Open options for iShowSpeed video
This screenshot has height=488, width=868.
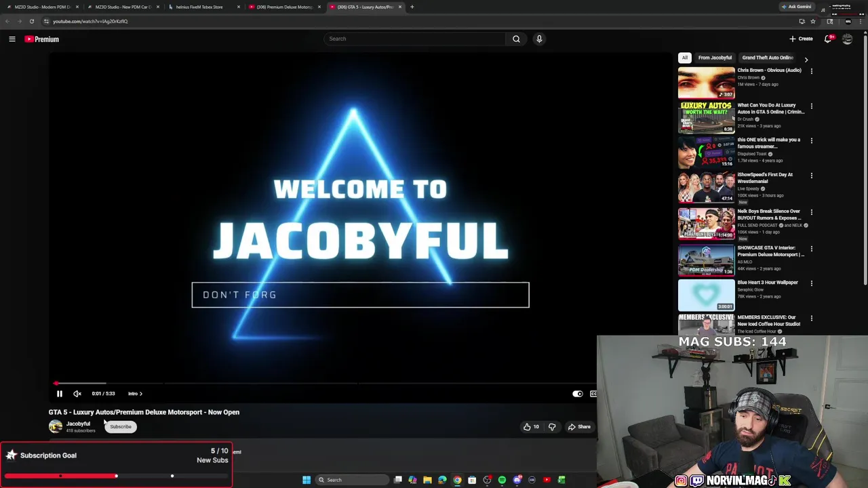click(x=811, y=176)
